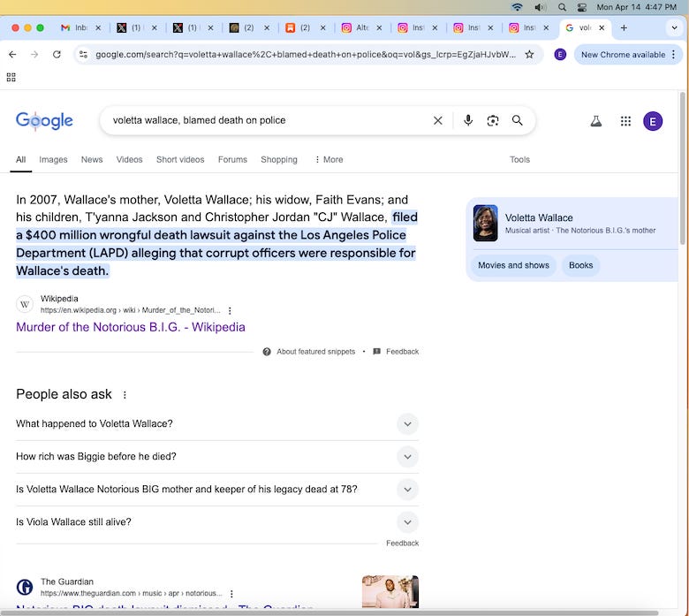Open the Wi-Fi menu bar icon
The image size is (689, 616).
[x=517, y=7]
